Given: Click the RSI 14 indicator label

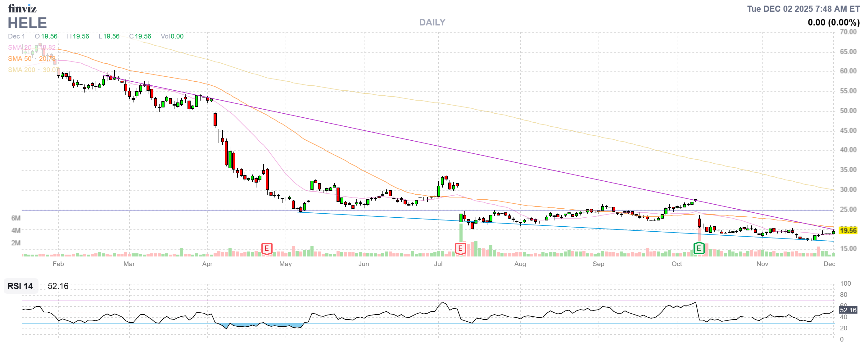Looking at the screenshot, I should click(x=20, y=286).
